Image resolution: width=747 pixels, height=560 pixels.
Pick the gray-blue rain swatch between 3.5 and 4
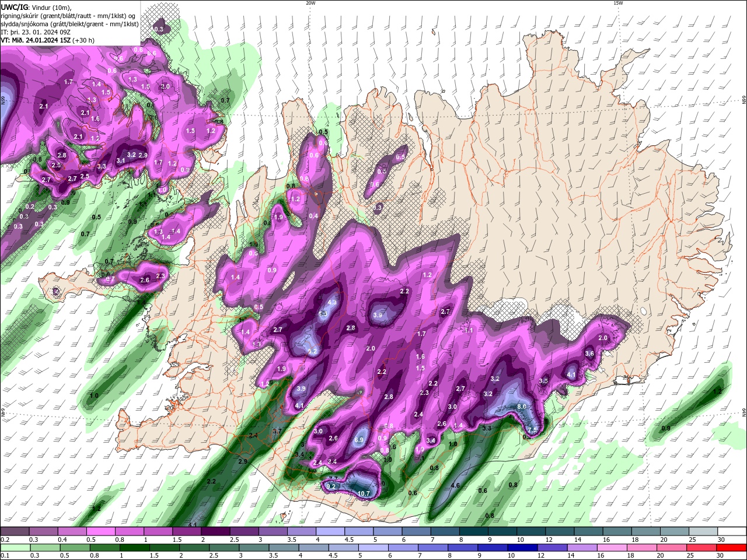(x=284, y=548)
